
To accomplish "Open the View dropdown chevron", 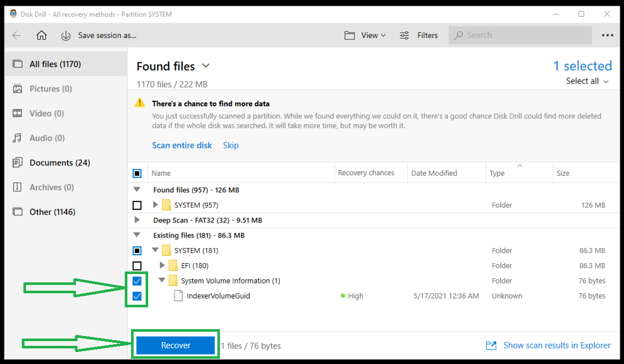I will click(384, 35).
